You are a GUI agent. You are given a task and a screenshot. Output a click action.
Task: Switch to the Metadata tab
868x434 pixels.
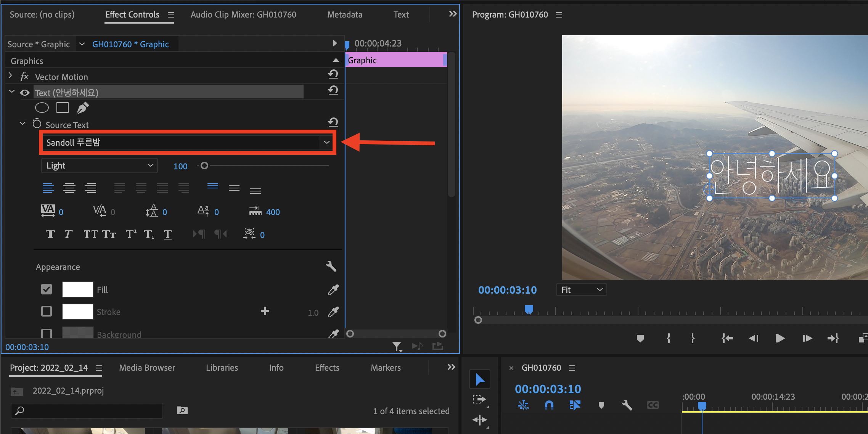tap(344, 14)
